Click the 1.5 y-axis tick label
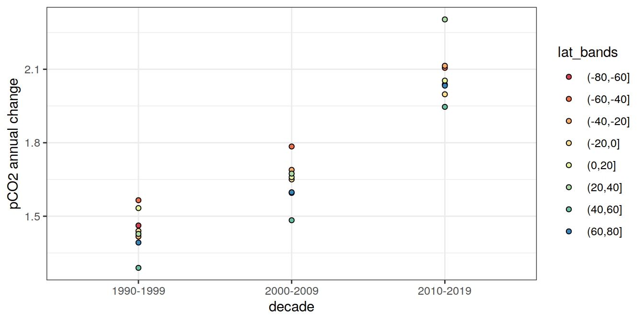This screenshot has width=644, height=322. click(x=32, y=217)
